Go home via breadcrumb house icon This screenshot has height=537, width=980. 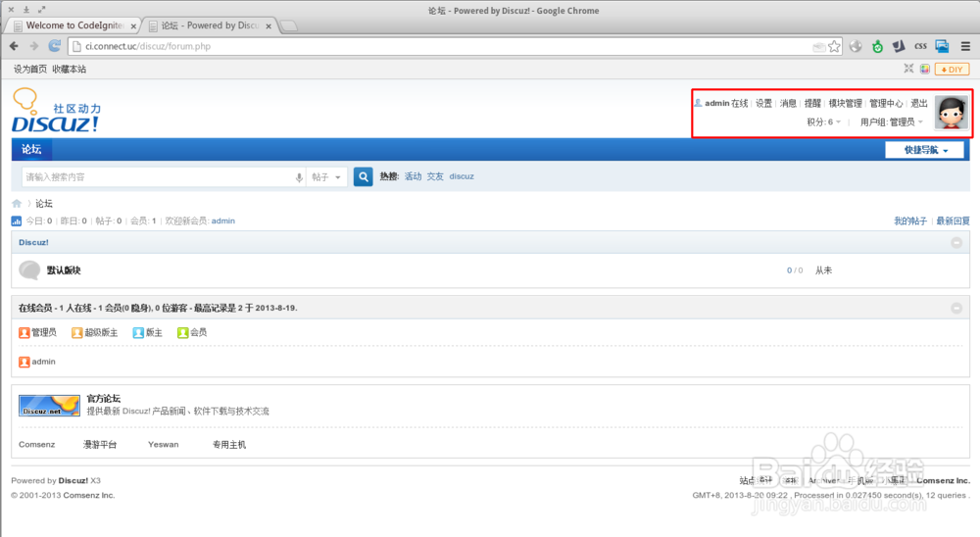pyautogui.click(x=17, y=204)
